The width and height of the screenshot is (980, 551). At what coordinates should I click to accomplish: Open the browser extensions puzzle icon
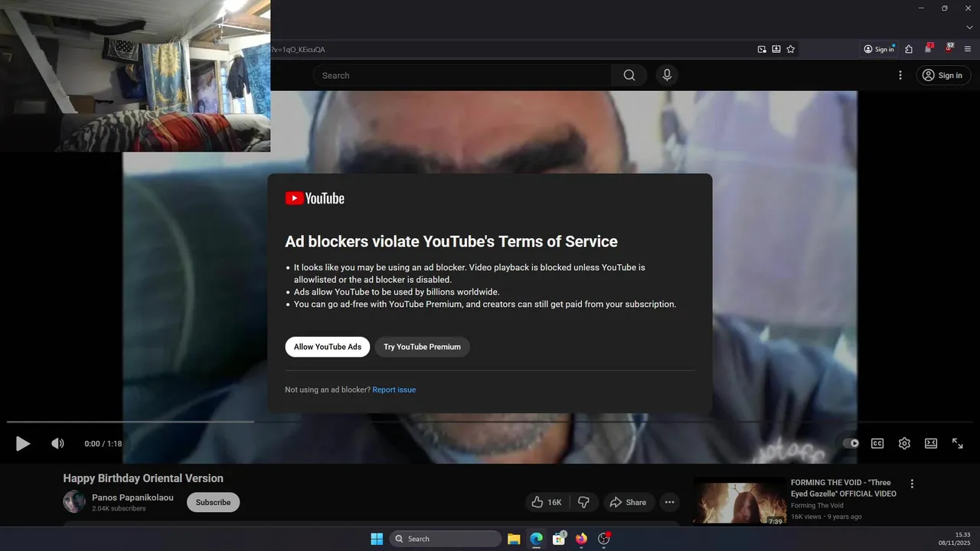coord(909,49)
